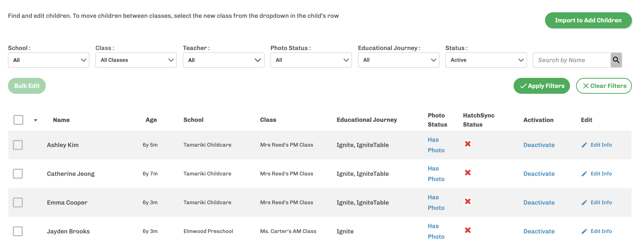644x244 pixels.
Task: Click the red X HatchSync status for Ashley Kim
Action: click(x=468, y=144)
